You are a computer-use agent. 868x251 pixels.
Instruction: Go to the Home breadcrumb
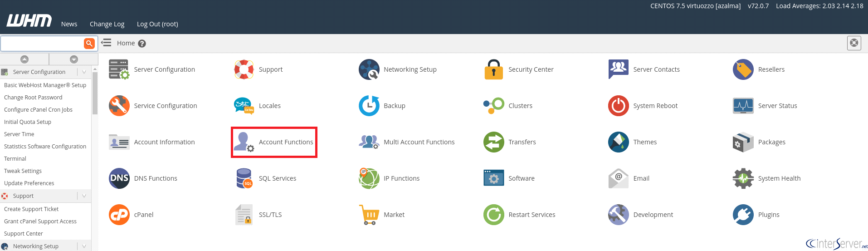click(126, 43)
